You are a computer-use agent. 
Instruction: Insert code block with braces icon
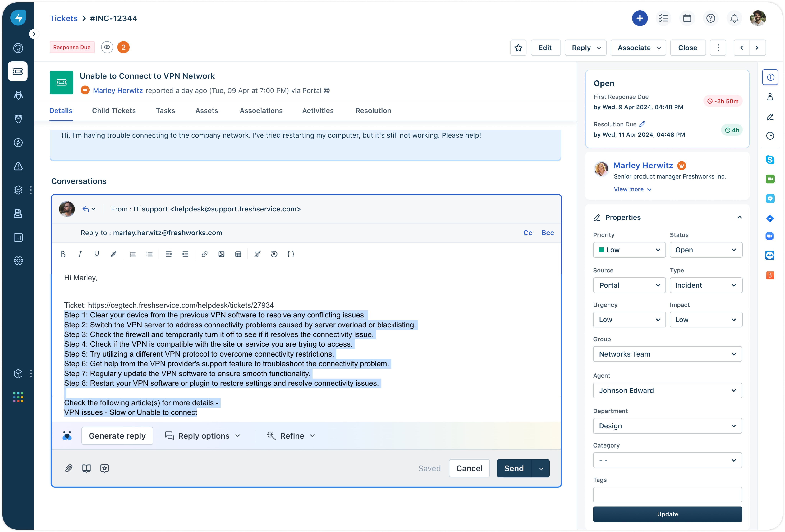point(291,254)
